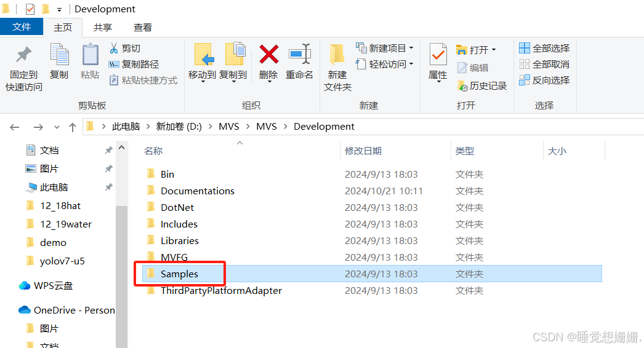Viewport: 644px width, 348px height.
Task: Click the OneDrive cloud icon
Action: (25, 310)
